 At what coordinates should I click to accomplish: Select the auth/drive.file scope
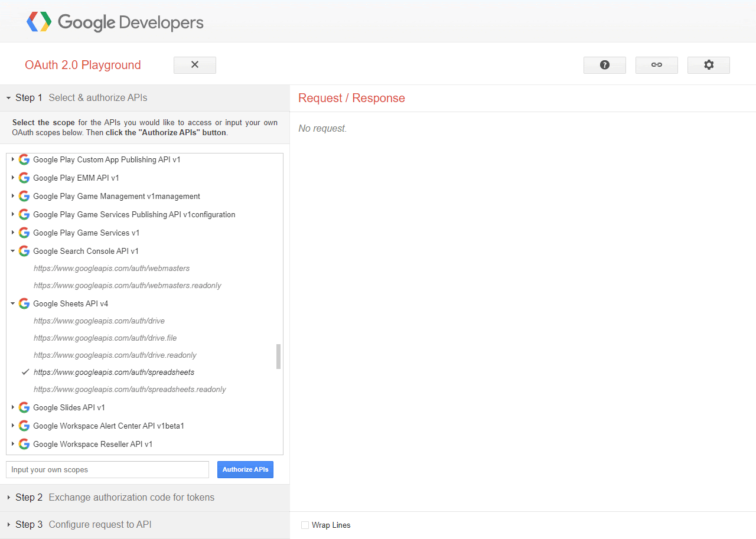point(105,338)
